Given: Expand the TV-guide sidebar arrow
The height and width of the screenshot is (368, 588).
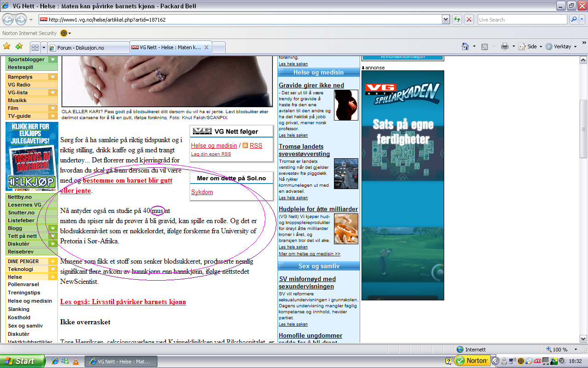Looking at the screenshot, I should (53, 116).
